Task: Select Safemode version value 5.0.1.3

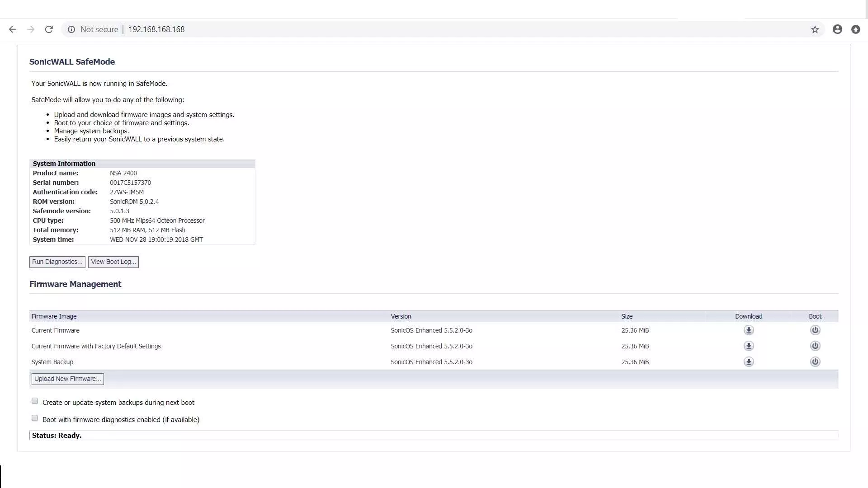Action: (x=120, y=211)
